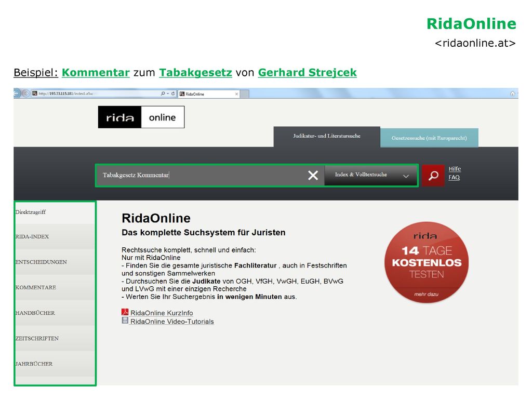The image size is (532, 399).
Task: Select RIDA-INDEX in the sidebar
Action: point(55,236)
